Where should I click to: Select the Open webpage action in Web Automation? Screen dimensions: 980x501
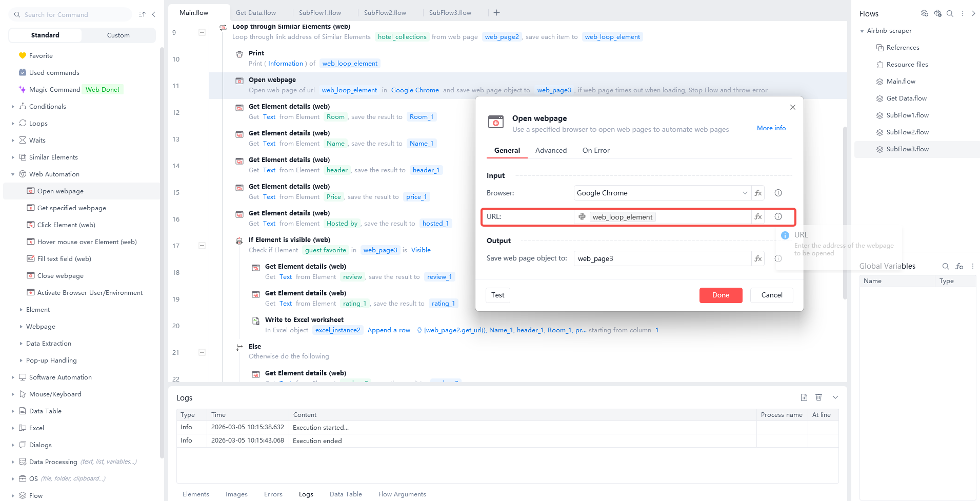coord(61,191)
